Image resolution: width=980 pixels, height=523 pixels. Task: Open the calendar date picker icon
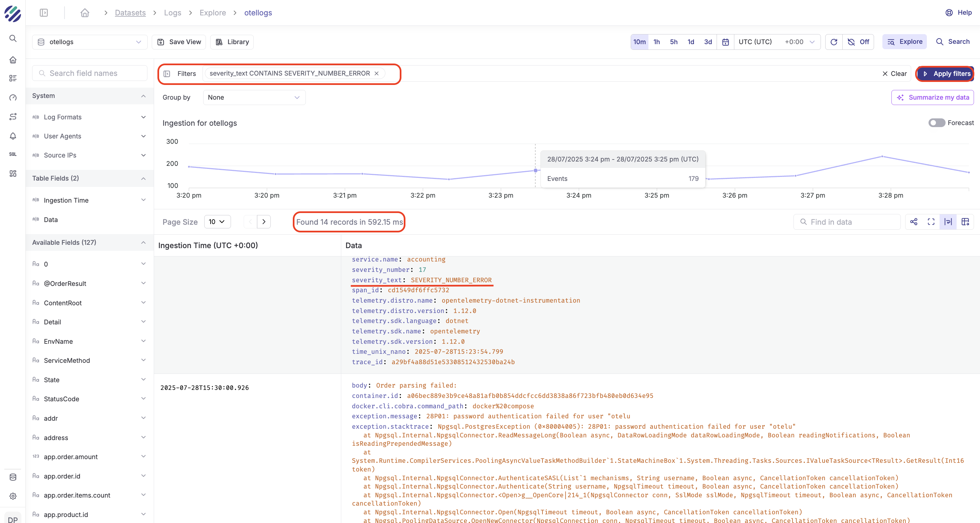pos(726,42)
